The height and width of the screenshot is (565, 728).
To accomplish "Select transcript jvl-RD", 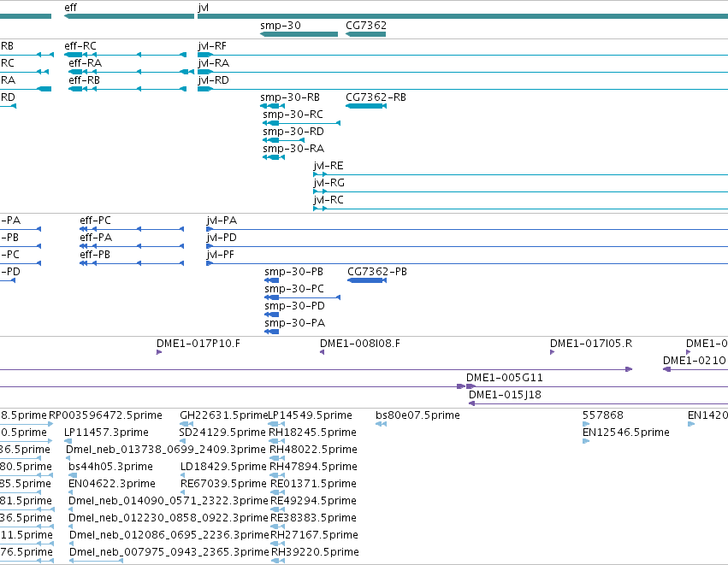I will click(463, 89).
